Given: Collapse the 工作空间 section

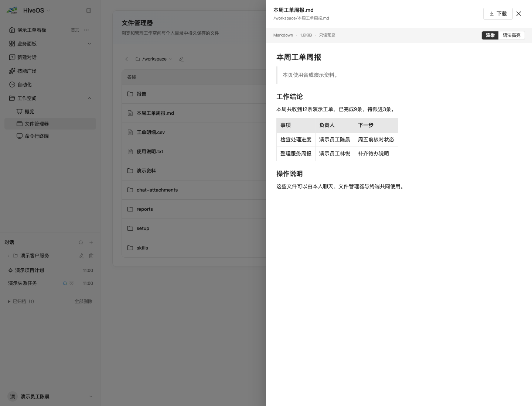Looking at the screenshot, I should (50, 98).
